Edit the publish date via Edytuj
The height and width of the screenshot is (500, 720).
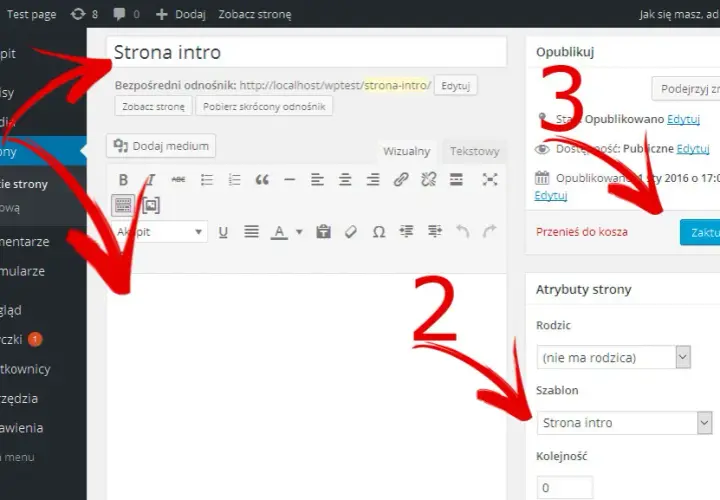551,196
